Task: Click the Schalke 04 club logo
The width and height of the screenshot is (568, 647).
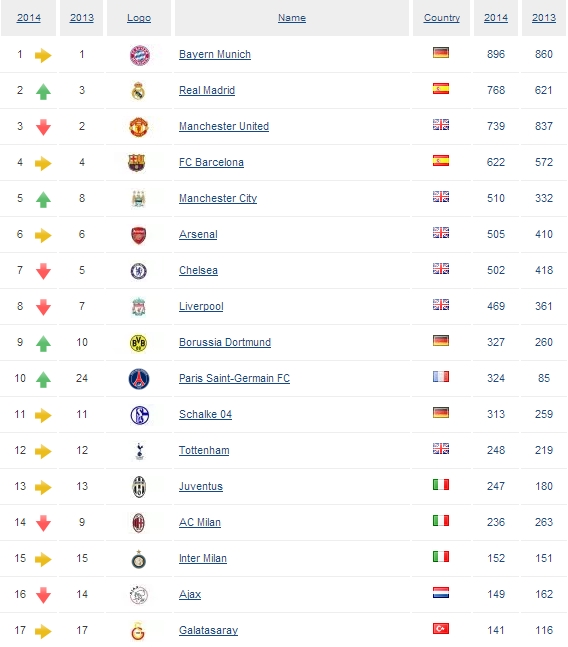Action: coord(139,415)
